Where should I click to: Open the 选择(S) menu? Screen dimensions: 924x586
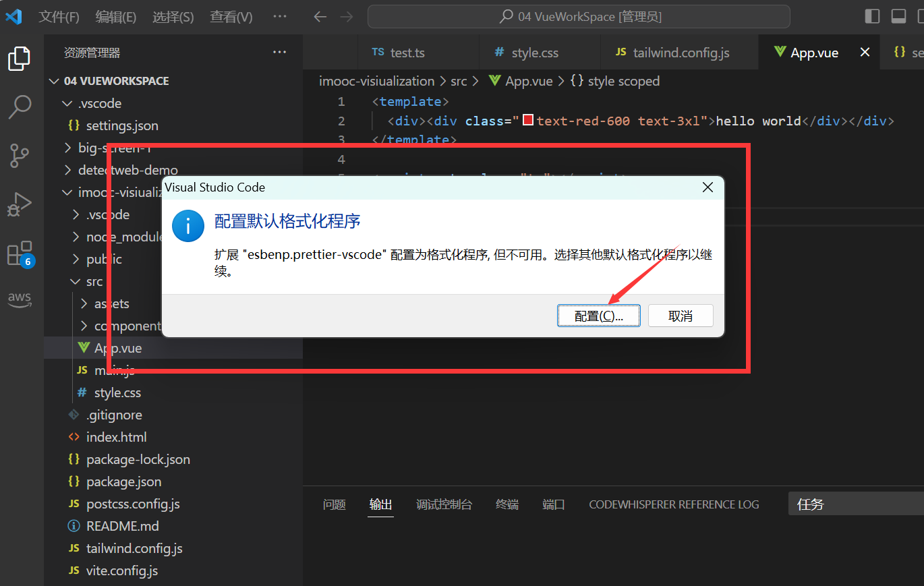[x=173, y=17]
